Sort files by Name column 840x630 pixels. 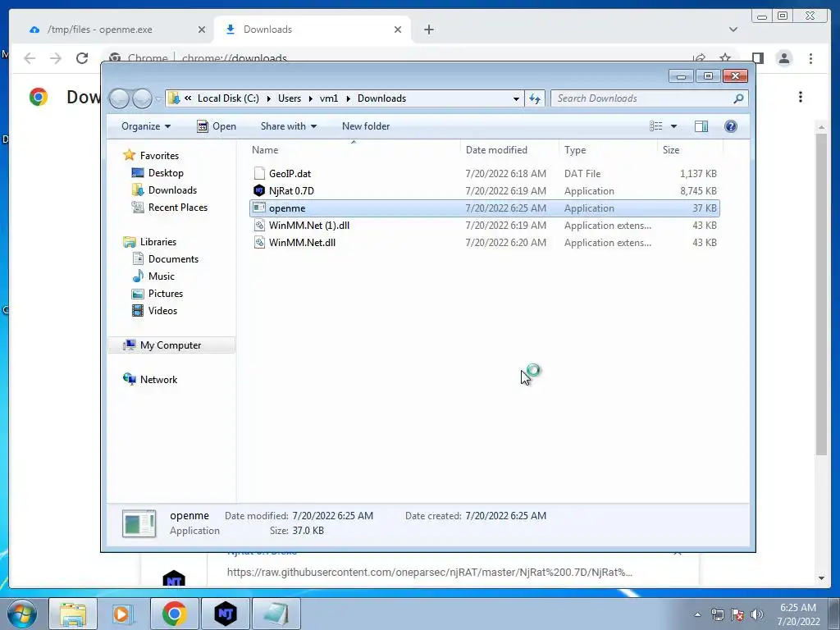354,150
